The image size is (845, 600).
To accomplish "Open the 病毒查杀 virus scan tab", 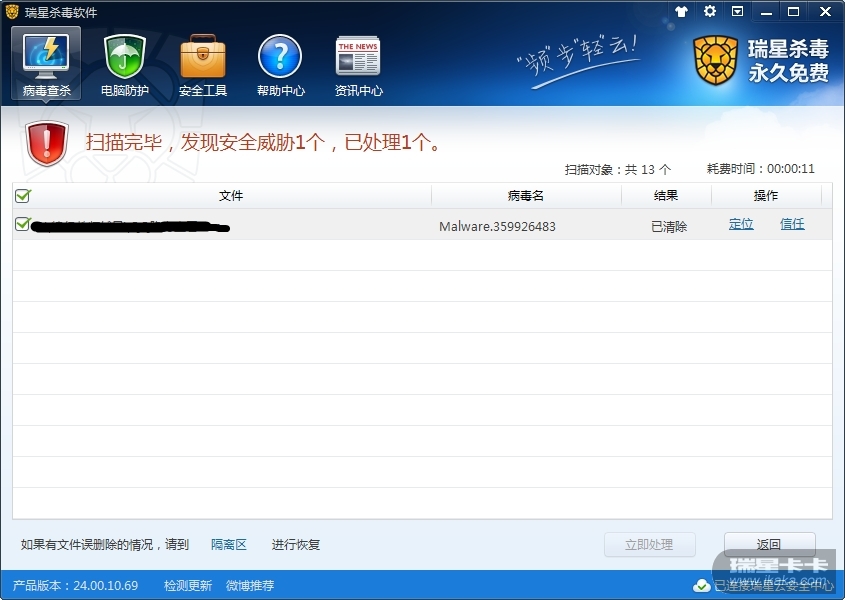I will (x=46, y=64).
